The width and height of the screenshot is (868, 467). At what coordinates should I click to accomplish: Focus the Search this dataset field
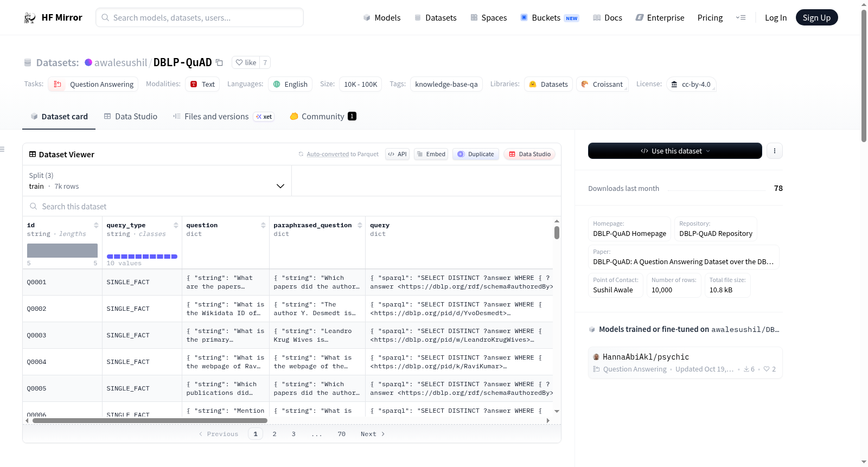tap(292, 206)
